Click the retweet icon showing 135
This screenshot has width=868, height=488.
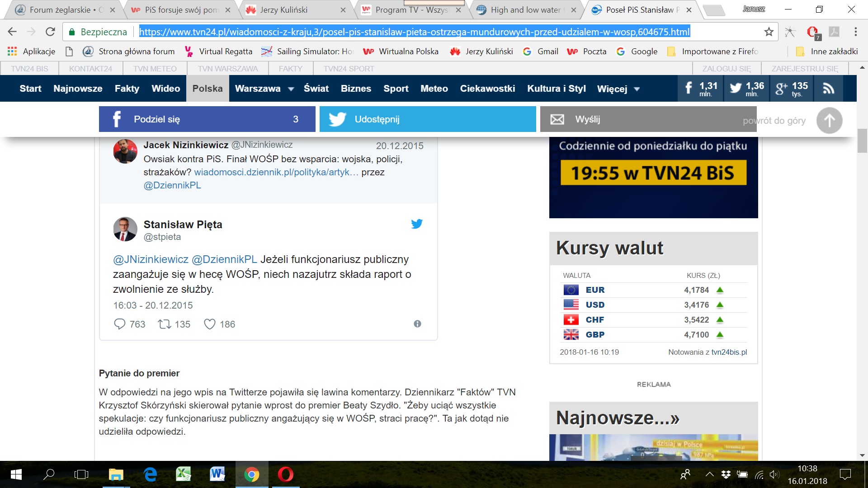(164, 324)
